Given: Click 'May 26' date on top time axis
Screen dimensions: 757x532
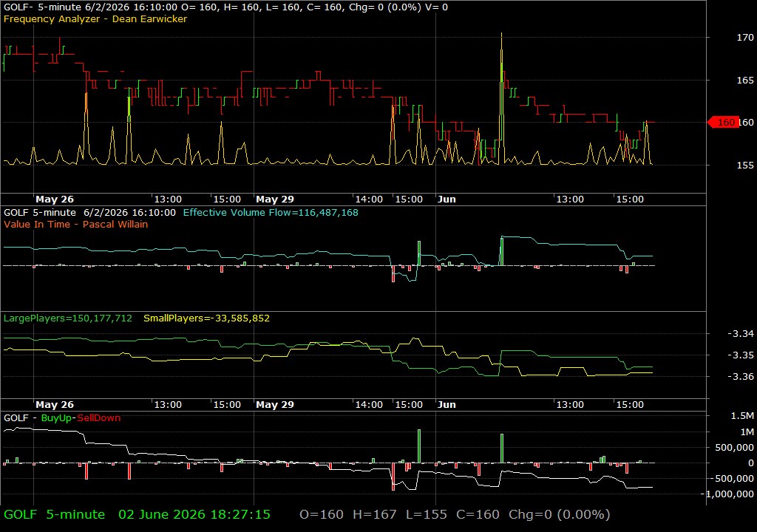Looking at the screenshot, I should [x=55, y=199].
